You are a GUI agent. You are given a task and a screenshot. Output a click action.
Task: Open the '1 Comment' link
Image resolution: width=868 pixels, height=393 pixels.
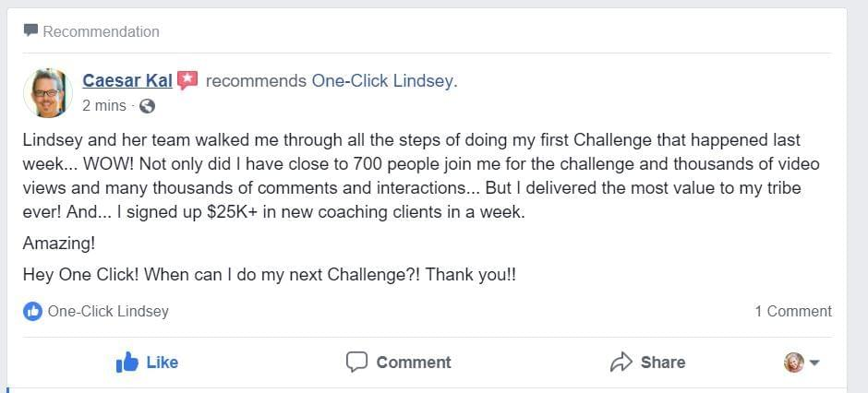coord(793,311)
